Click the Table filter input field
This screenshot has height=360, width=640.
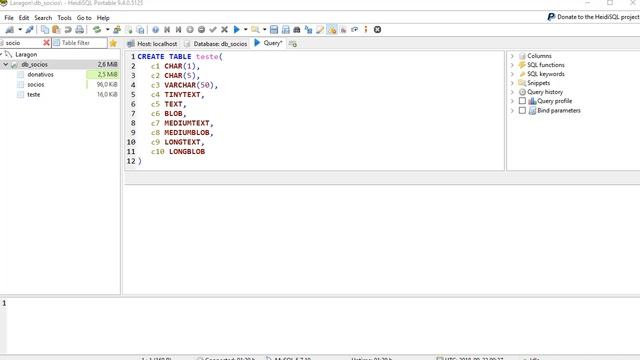click(x=80, y=43)
